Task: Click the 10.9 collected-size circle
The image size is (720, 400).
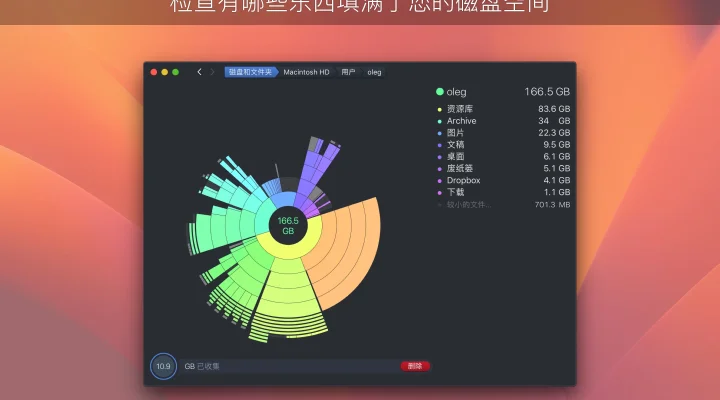Action: pyautogui.click(x=163, y=366)
